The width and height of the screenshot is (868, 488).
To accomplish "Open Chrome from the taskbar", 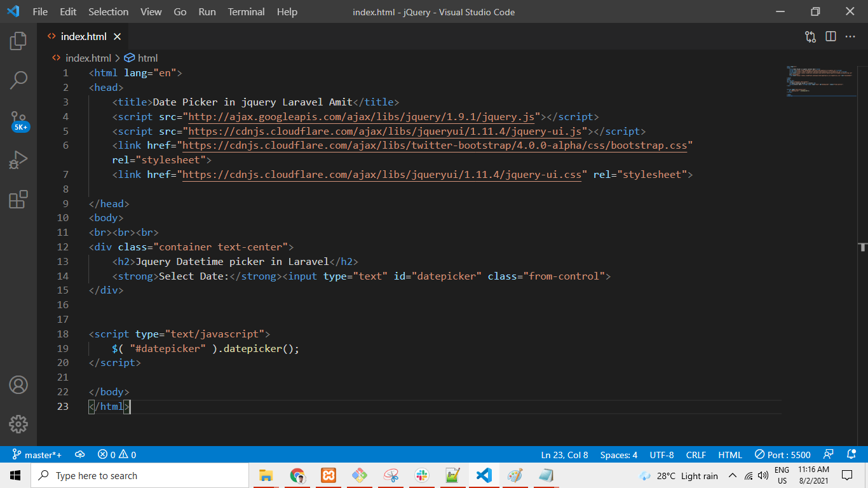I will click(x=297, y=475).
